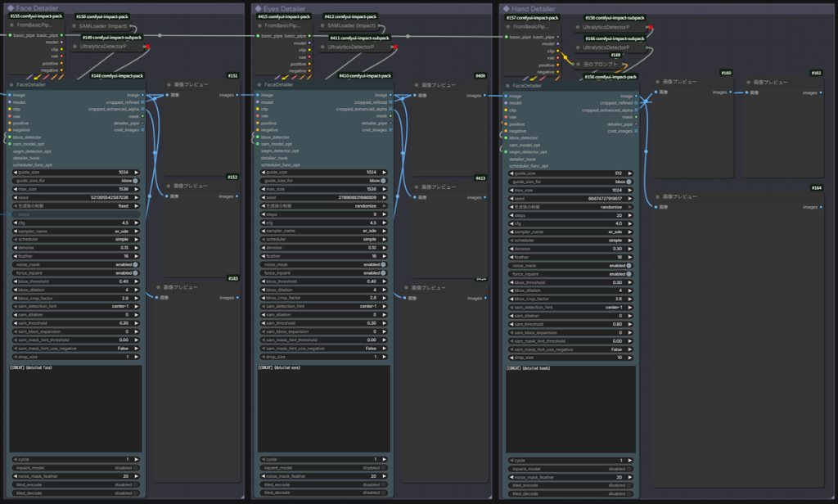The width and height of the screenshot is (838, 504).
Task: Collapse the #151 画像プレビュー preview node
Action: pos(169,84)
